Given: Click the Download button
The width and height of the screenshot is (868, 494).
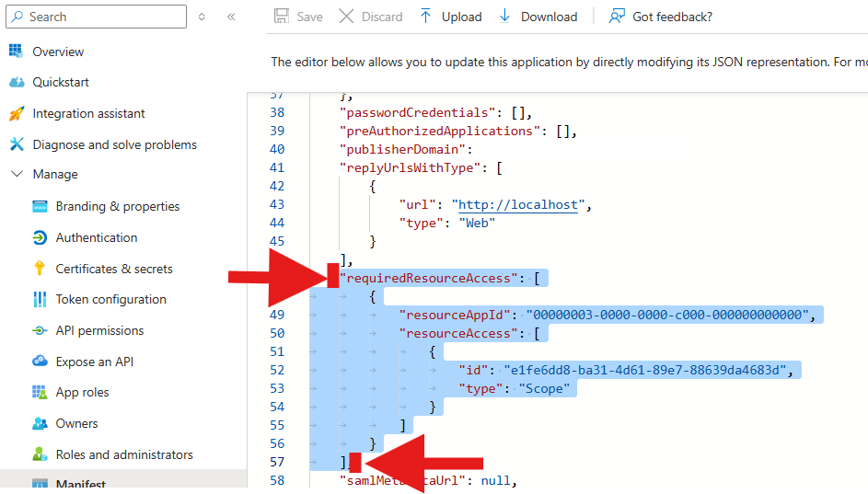Looking at the screenshot, I should [x=538, y=17].
